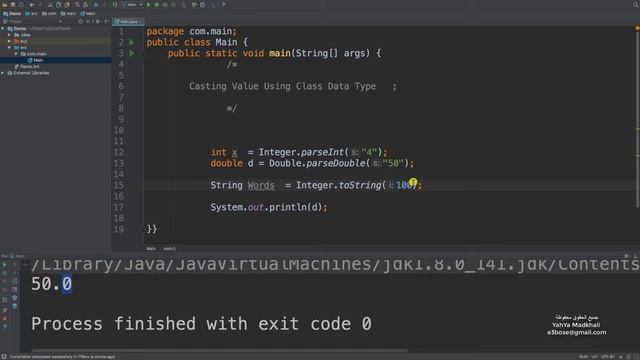This screenshot has width=640, height=360.
Task: Click the Paste toolbar icon
Action: pyautogui.click(x=67, y=4)
